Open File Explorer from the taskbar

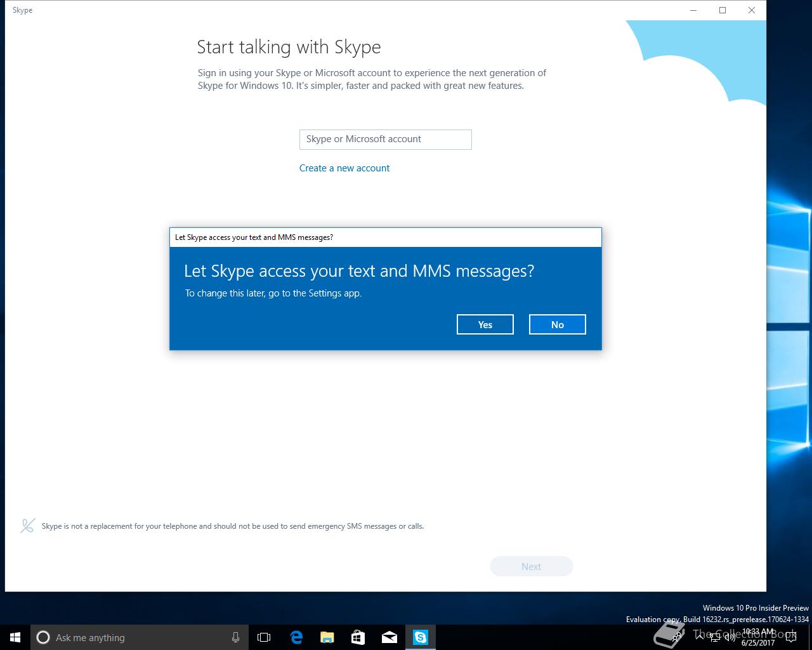(x=327, y=637)
